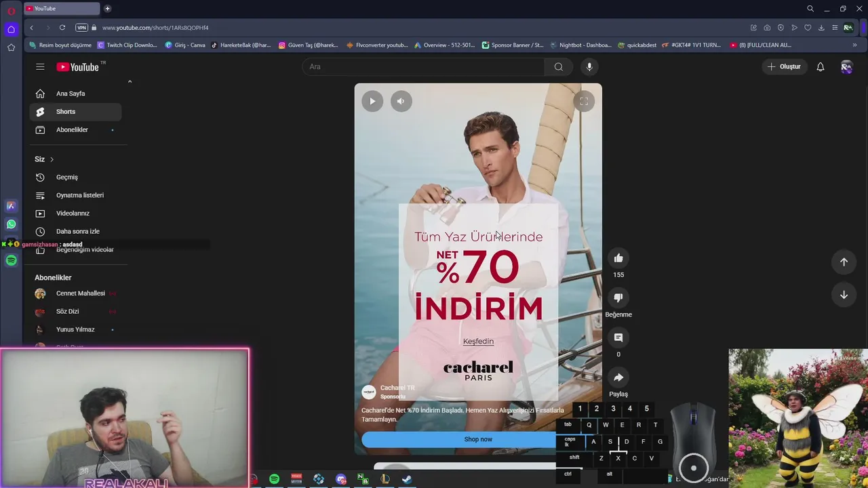Go back in browser history
Image resolution: width=868 pixels, height=488 pixels.
[31, 28]
